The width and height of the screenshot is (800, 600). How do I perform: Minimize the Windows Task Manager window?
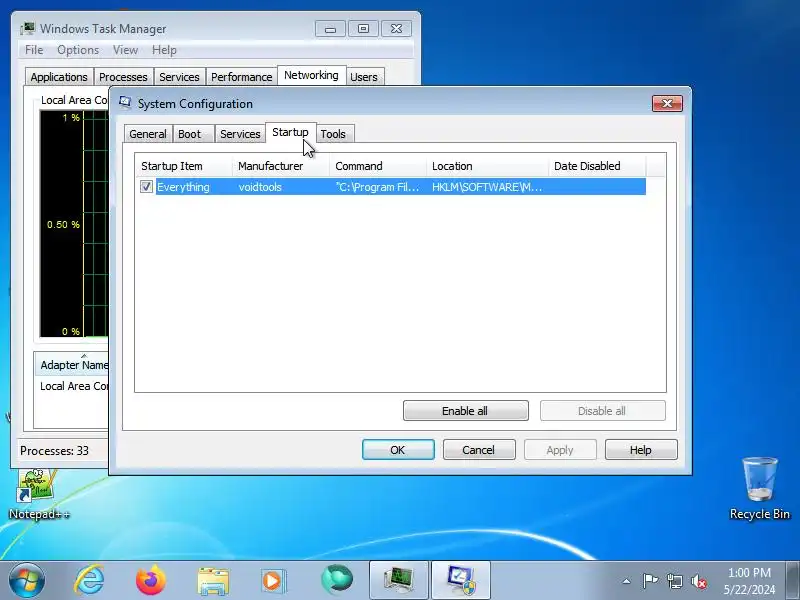(x=330, y=29)
